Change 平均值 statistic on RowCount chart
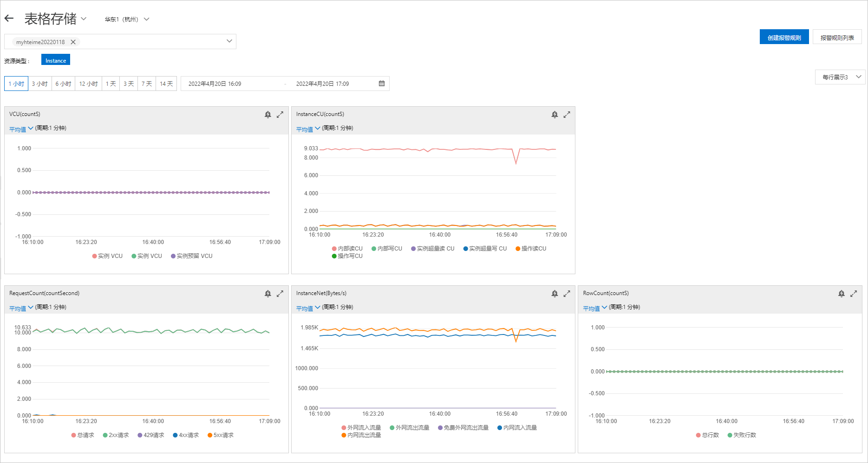The height and width of the screenshot is (463, 868). [x=595, y=308]
